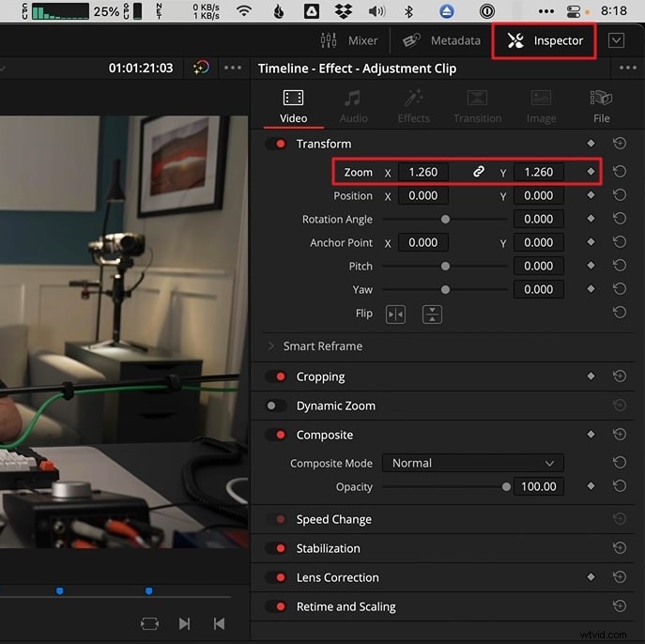Reset the Composite section

620,435
